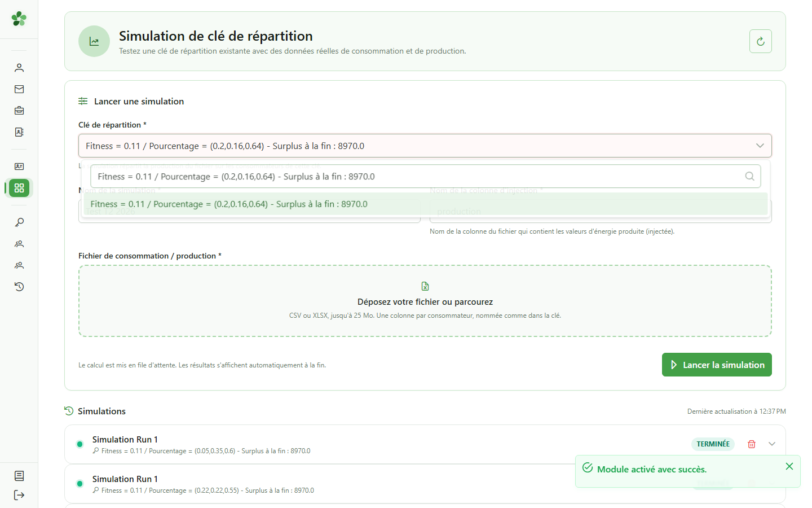Delete the first Simulation Run 1 via trash icon
The height and width of the screenshot is (508, 812).
(752, 444)
